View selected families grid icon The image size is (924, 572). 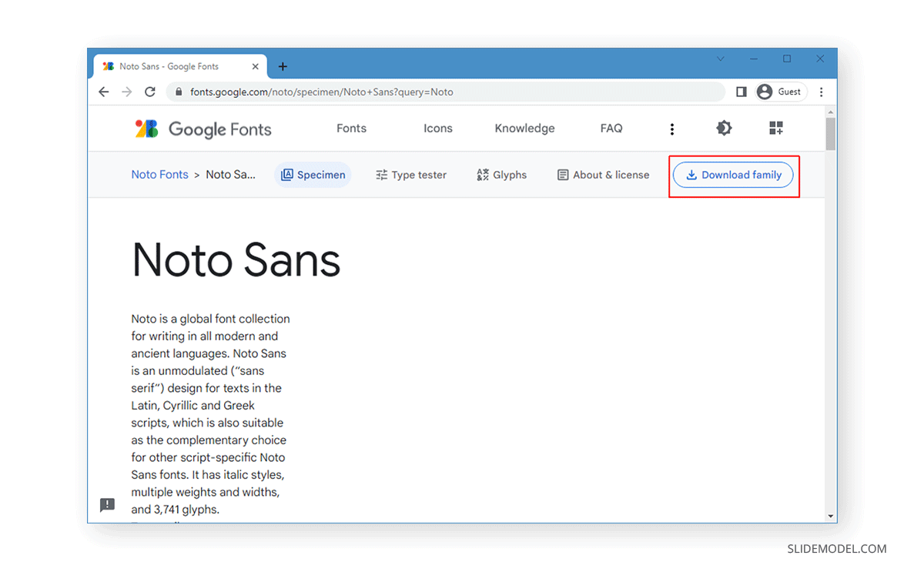(776, 129)
